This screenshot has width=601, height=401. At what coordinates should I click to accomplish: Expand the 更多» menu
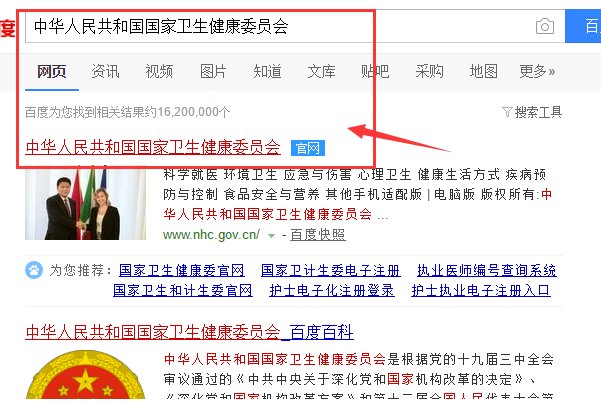[x=537, y=72]
